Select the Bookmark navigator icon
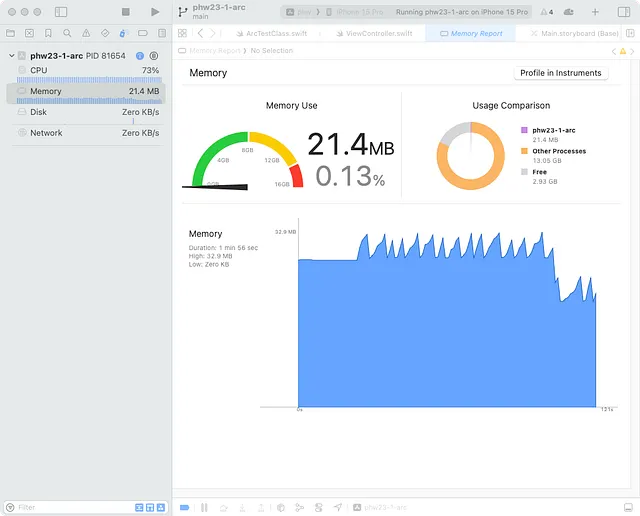640x516 pixels. 48,33
